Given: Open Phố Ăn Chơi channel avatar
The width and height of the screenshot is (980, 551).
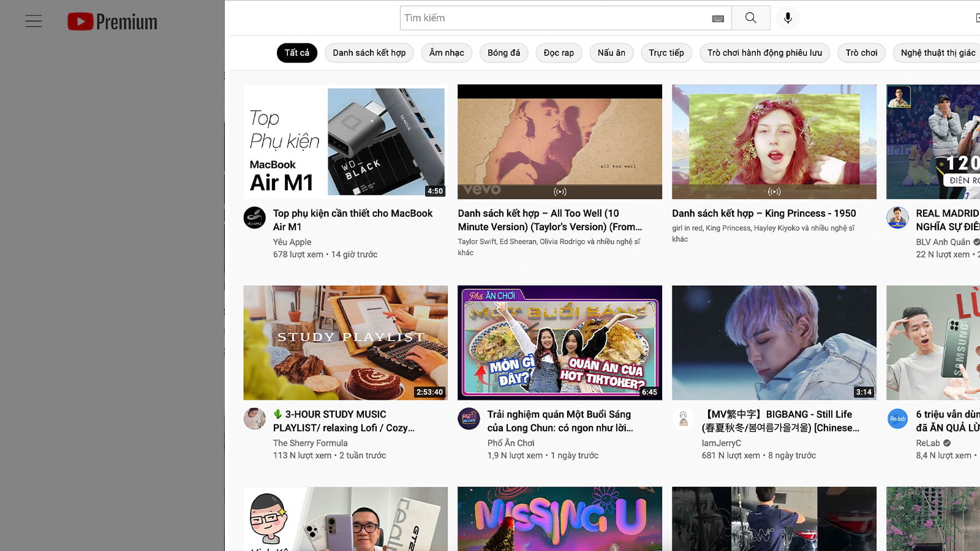Looking at the screenshot, I should click(x=469, y=419).
